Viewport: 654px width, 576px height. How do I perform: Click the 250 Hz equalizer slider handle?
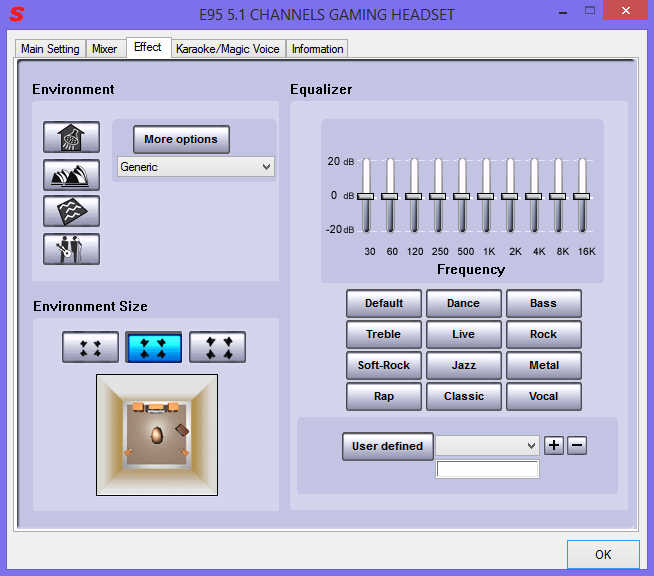(438, 196)
